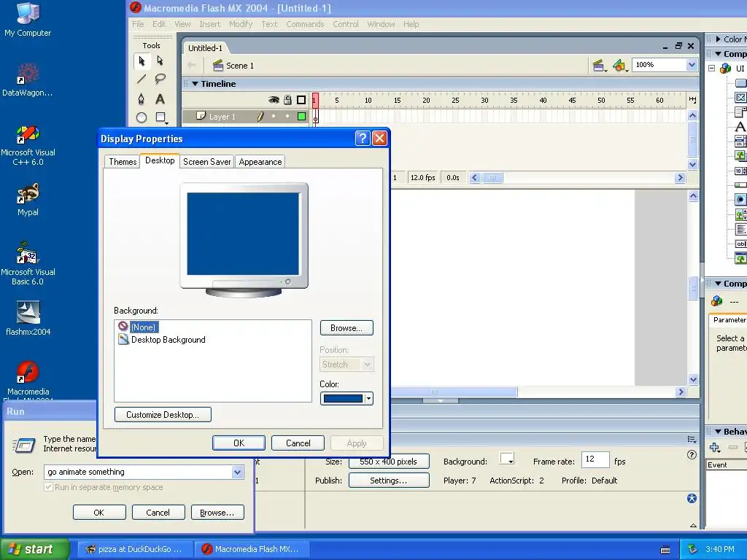Open the 100% zoom dropdown
This screenshot has width=747, height=560.
click(x=692, y=65)
